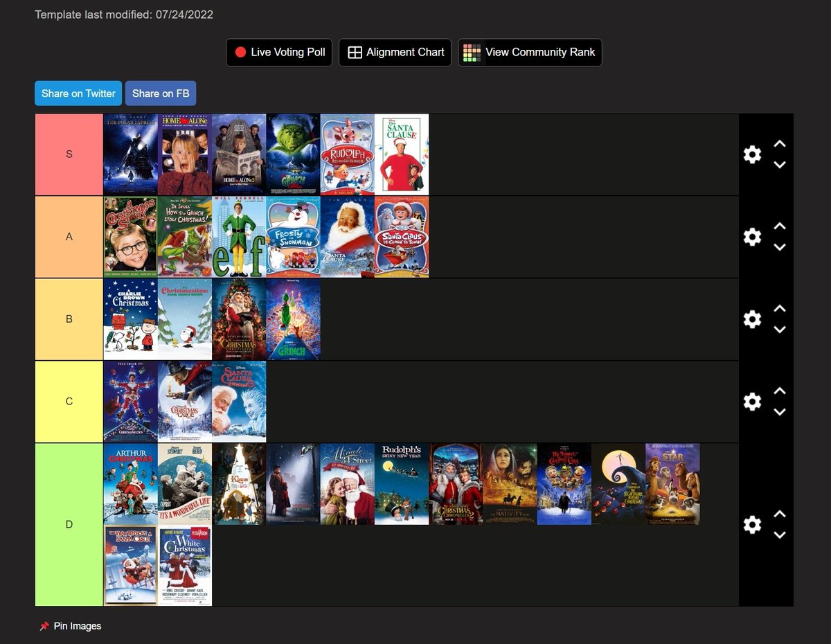Move S tier row up with chevron
This screenshot has width=831, height=644.
click(x=780, y=144)
